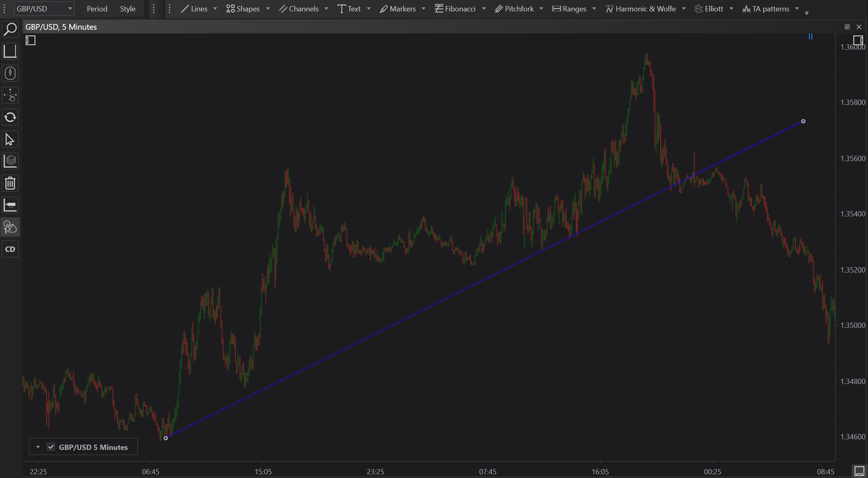Select the trend line's upper end handle

tap(803, 121)
